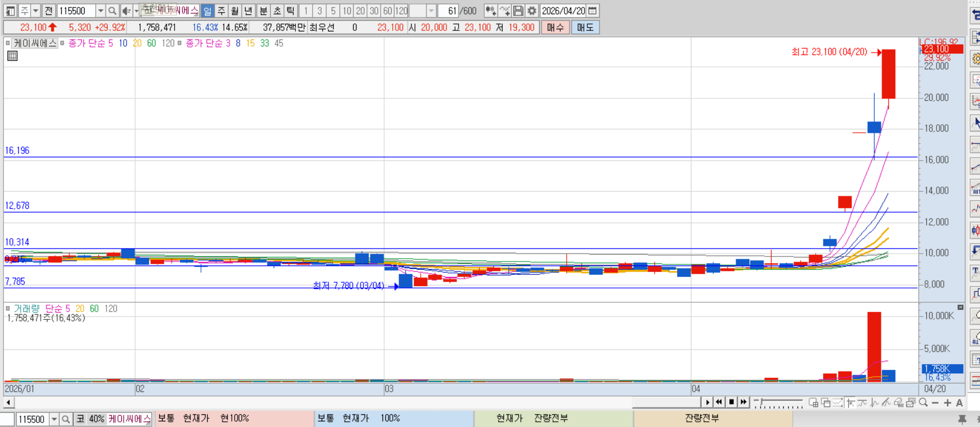Click the add-indicator chart icon beside the save icon

[504, 11]
